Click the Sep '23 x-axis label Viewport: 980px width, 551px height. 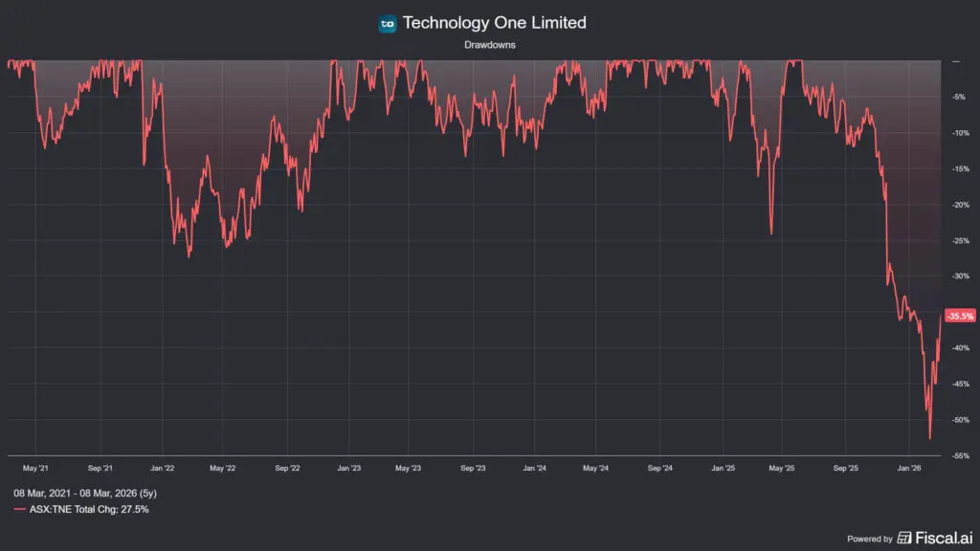pos(473,469)
